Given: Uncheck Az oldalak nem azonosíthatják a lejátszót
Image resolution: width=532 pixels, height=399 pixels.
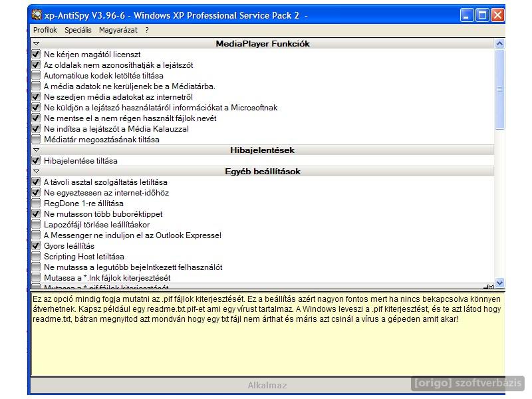Looking at the screenshot, I should click(x=36, y=65).
